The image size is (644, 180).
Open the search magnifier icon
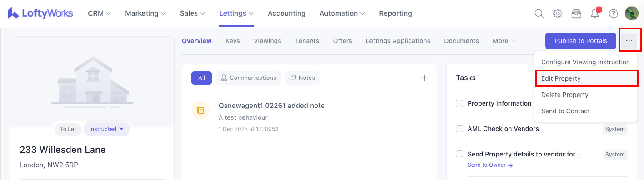coord(539,13)
